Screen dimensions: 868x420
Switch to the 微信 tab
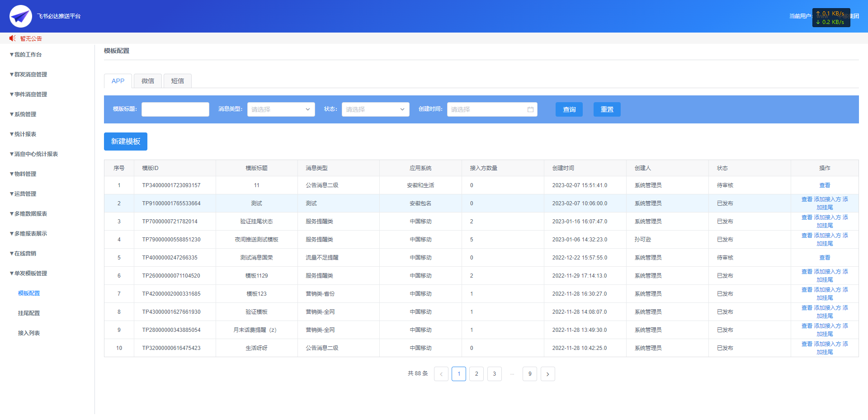click(x=148, y=81)
